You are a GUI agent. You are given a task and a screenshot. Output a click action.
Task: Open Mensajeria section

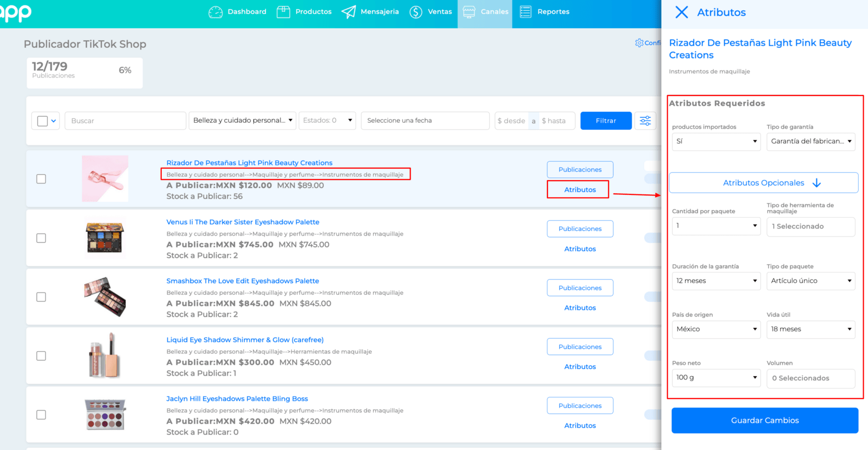[380, 11]
